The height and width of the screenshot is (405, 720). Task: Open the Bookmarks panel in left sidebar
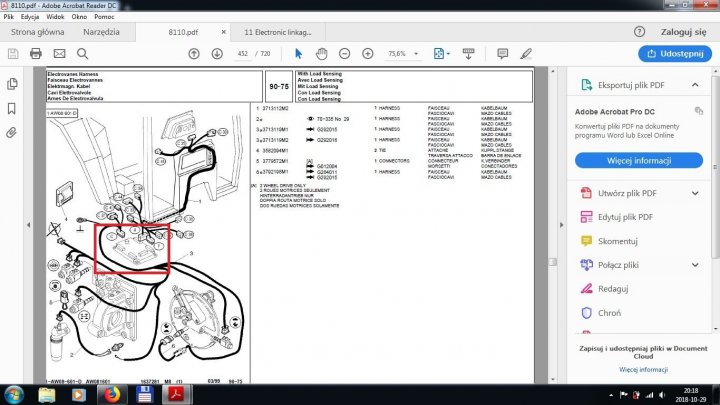coord(12,108)
